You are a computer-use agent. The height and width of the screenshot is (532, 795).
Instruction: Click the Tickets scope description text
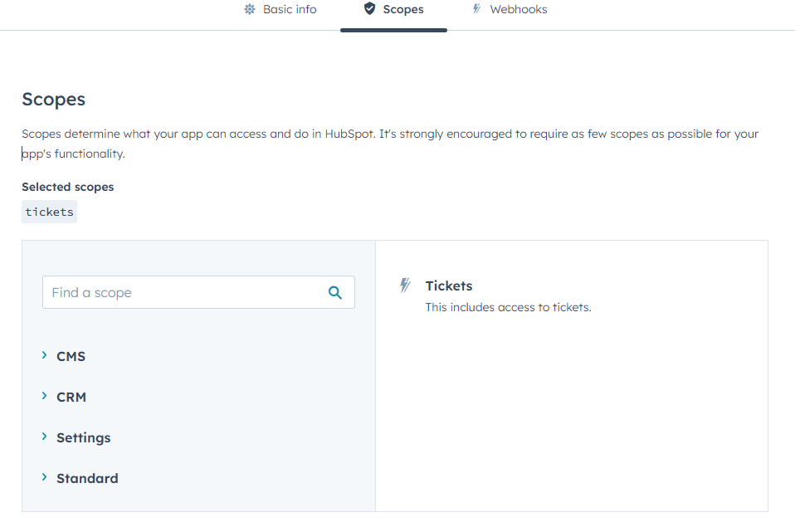tap(508, 307)
